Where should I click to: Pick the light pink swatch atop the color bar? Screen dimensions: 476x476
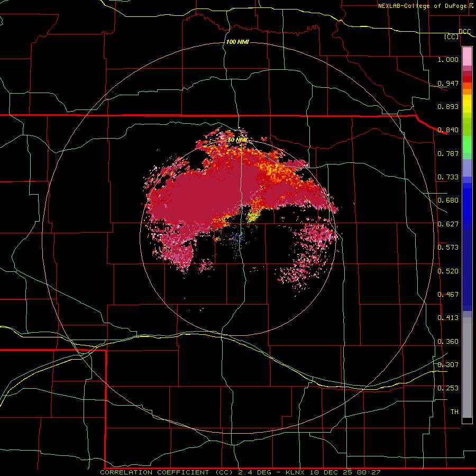(x=467, y=57)
